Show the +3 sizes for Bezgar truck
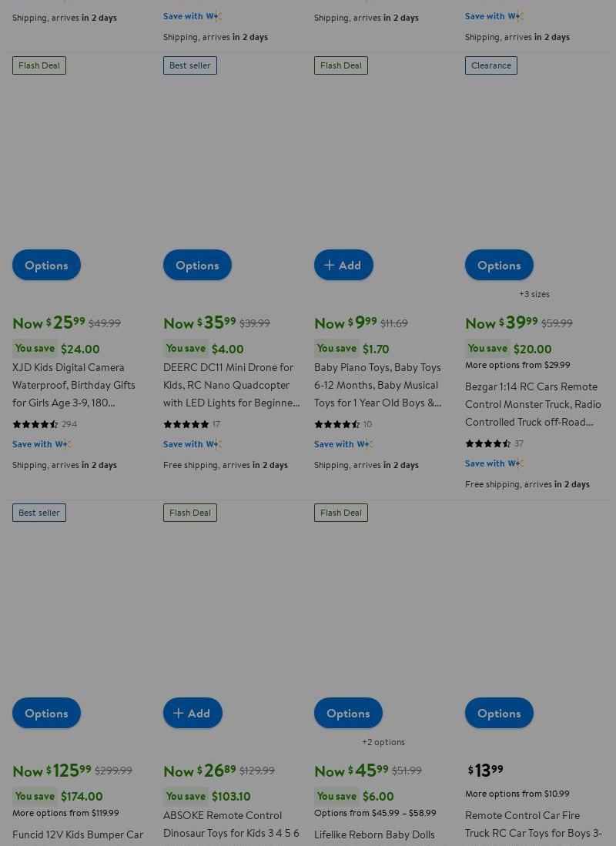 click(534, 294)
